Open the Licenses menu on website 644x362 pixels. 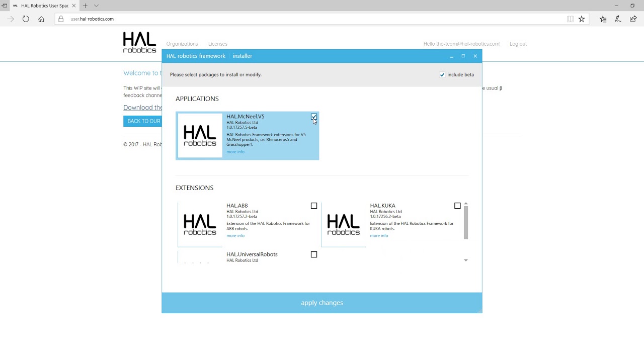[x=218, y=44]
